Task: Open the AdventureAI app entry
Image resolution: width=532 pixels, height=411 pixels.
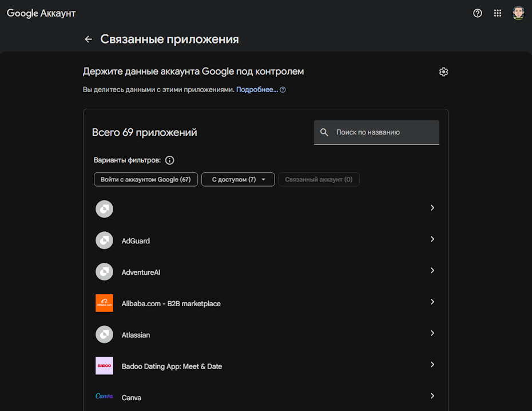Action: tap(265, 271)
